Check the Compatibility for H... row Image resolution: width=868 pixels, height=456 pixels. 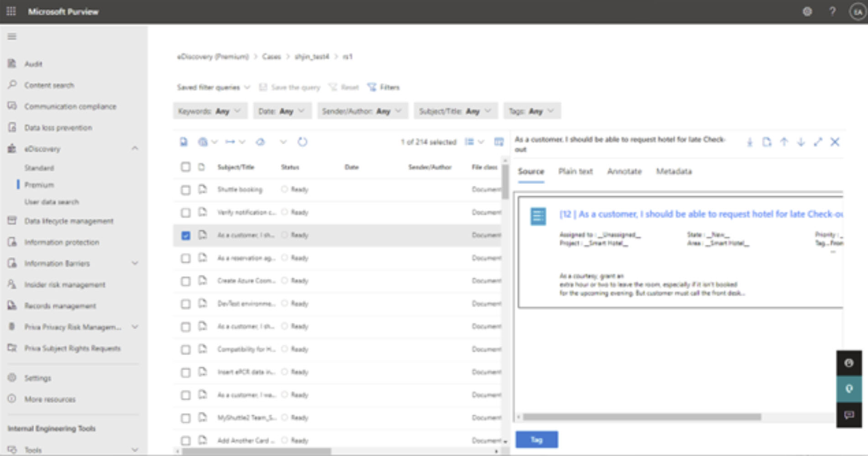[186, 350]
